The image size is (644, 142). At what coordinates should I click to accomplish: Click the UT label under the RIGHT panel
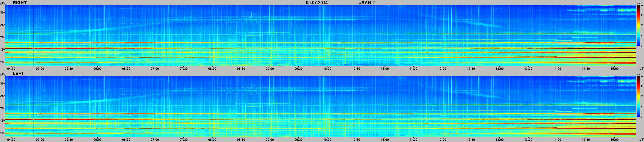[641, 69]
